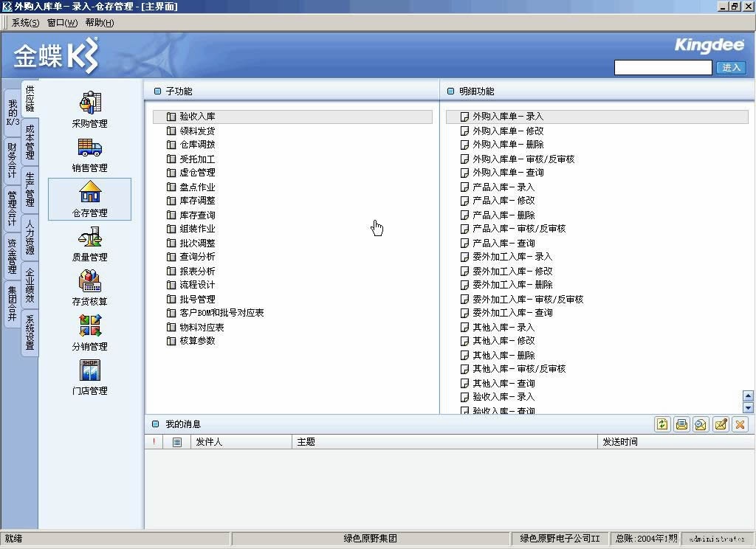Open the 分销管理 arrows icon

click(90, 325)
